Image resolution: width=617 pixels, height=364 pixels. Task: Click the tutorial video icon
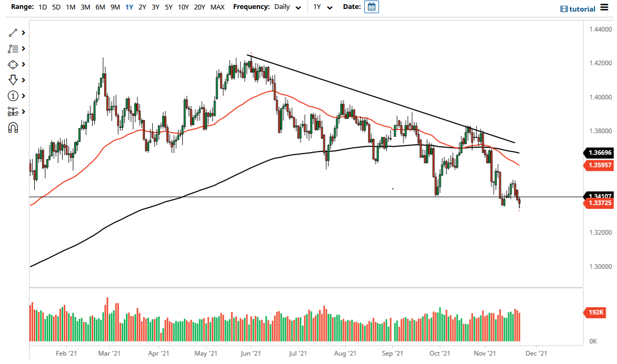[564, 8]
